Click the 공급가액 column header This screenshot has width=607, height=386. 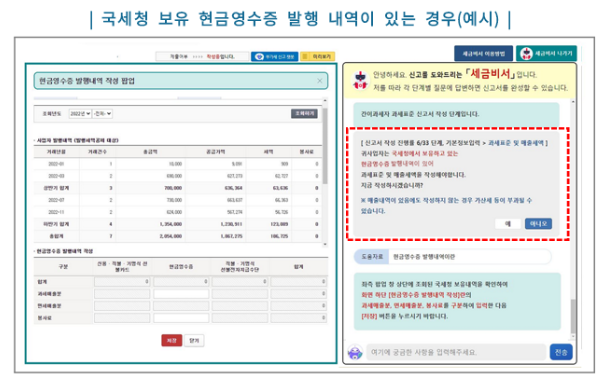[216, 152]
